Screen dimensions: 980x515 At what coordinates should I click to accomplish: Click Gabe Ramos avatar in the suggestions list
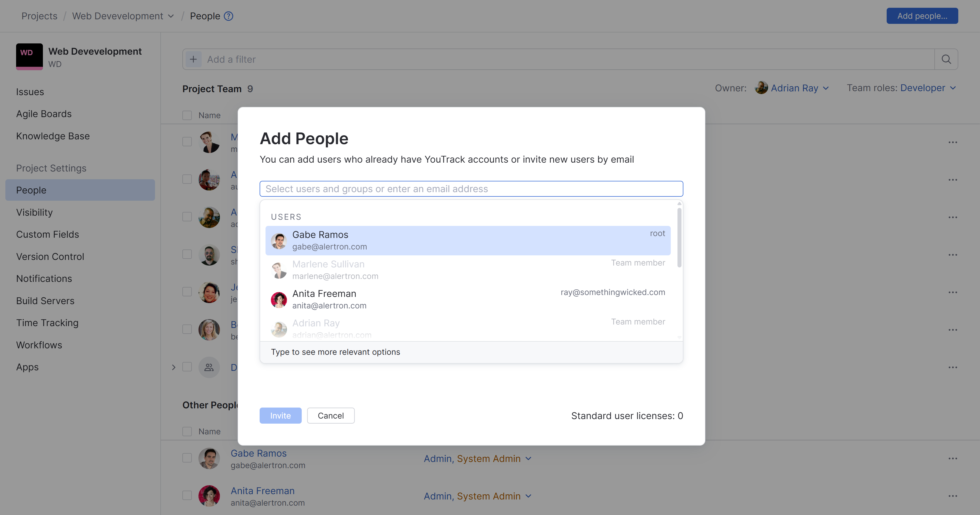click(x=279, y=241)
